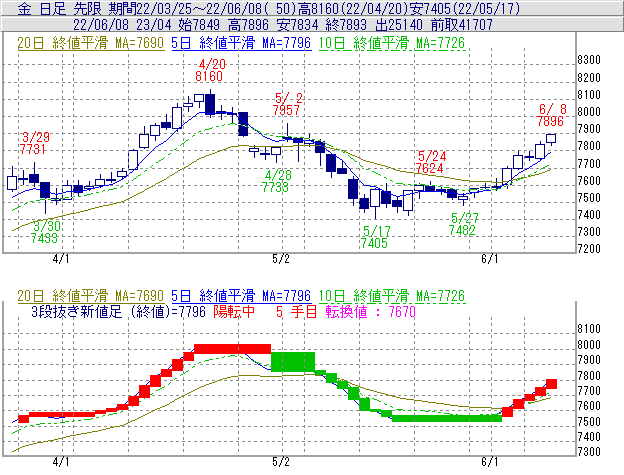Click the 6/8 7896 latest high label

click(551, 115)
